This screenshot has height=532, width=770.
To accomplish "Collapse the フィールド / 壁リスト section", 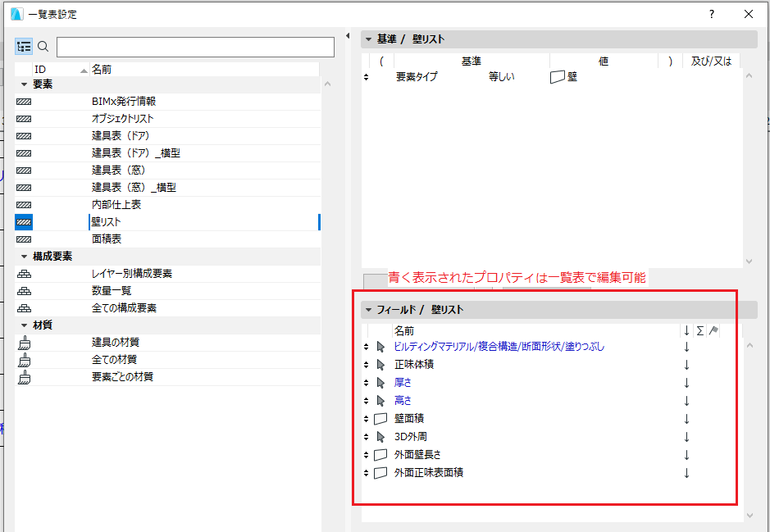I will 367,309.
